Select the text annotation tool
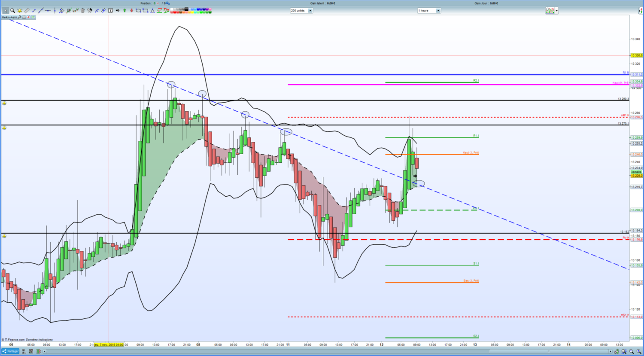 (x=110, y=10)
